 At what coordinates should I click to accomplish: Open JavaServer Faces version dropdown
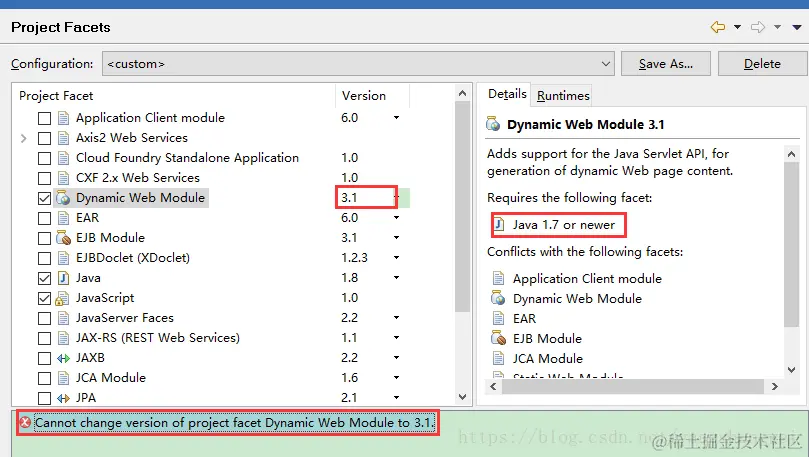click(x=396, y=318)
